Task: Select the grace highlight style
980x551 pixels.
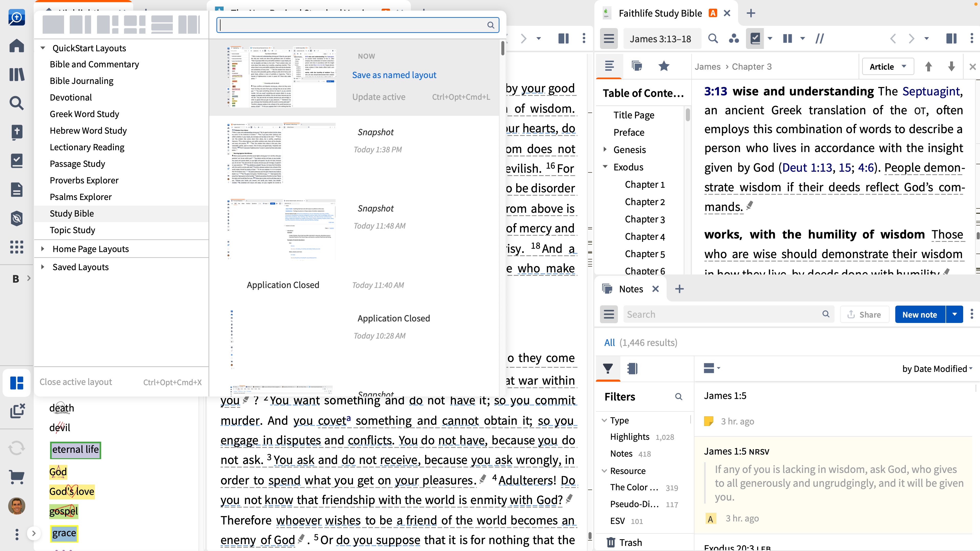Action: coord(64,533)
